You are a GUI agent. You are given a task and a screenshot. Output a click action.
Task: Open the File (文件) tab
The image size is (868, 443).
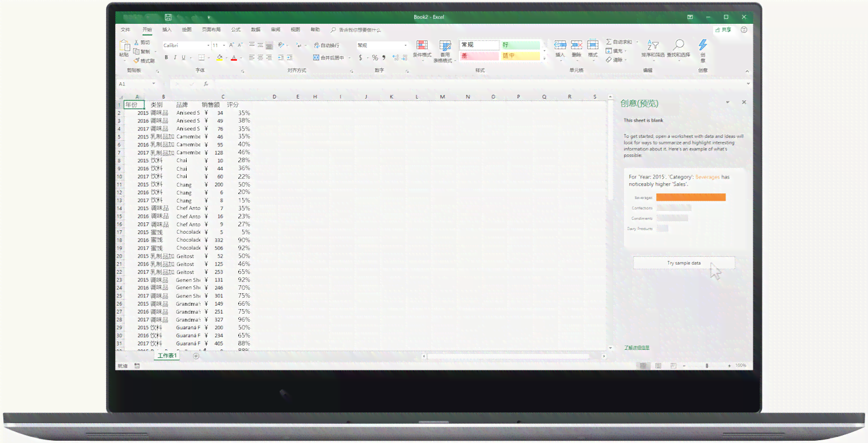point(125,29)
